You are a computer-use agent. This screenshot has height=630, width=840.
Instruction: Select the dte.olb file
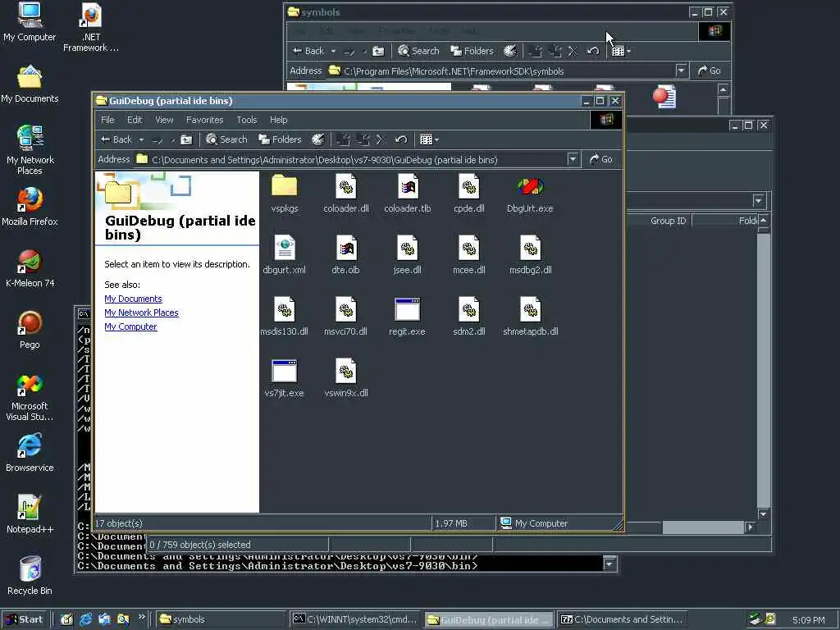tap(345, 255)
